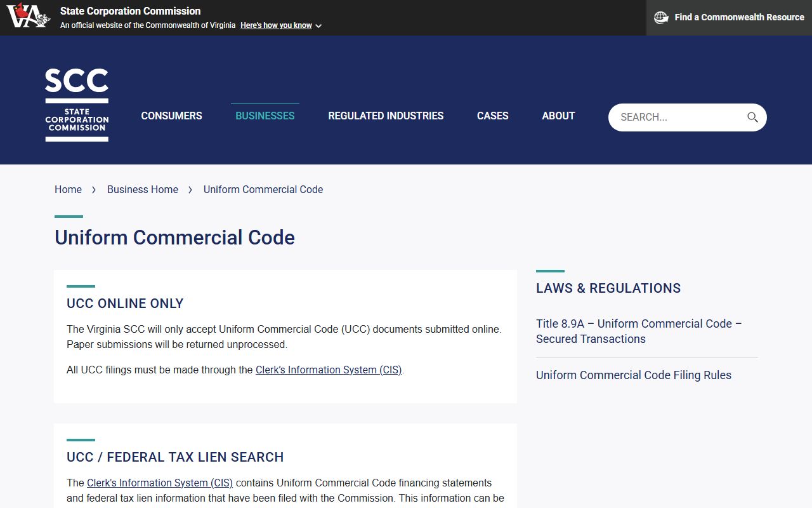The width and height of the screenshot is (812, 508).
Task: Open Title 8.9A Secured Transactions link
Action: pos(639,331)
